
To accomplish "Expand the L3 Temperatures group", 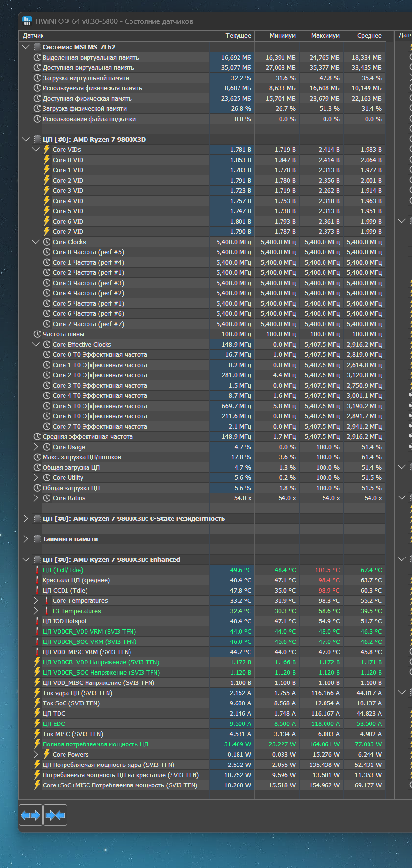I will [36, 611].
